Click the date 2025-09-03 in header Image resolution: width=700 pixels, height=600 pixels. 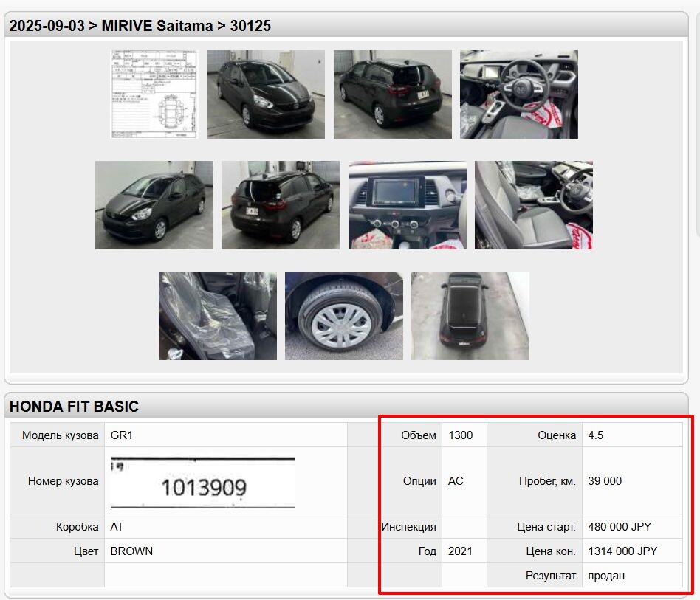click(x=47, y=25)
